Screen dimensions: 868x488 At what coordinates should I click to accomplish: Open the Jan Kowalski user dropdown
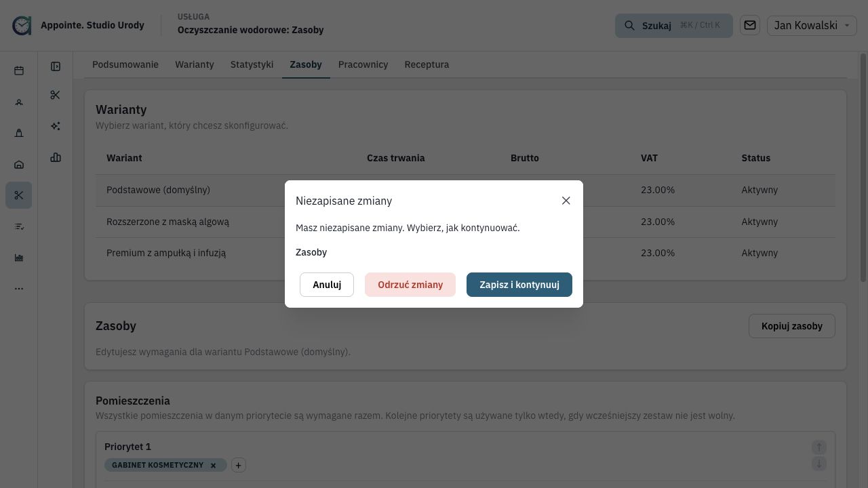point(812,25)
